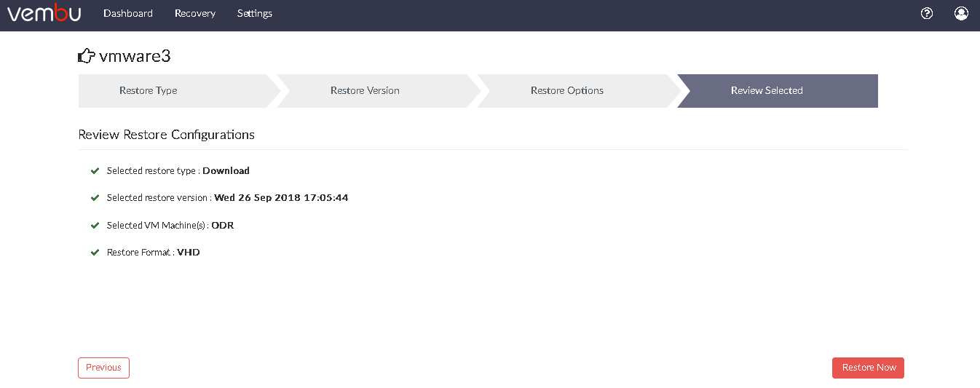Click the VM machine value ODR
The image size is (980, 388).
[x=222, y=226]
